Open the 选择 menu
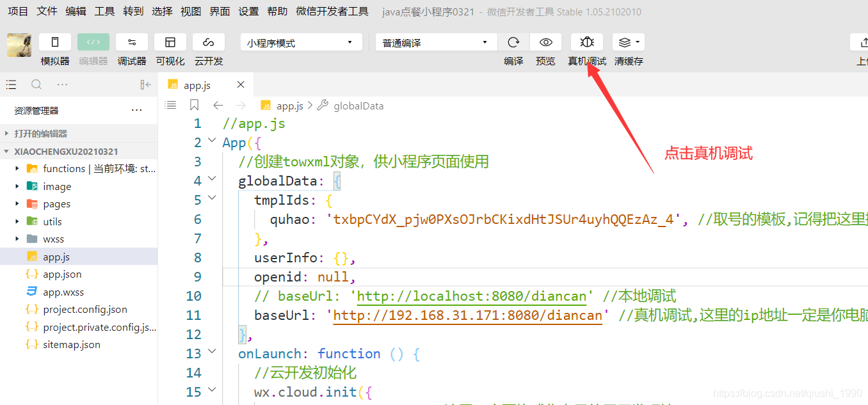Screen dimensions: 868x405 [x=162, y=12]
